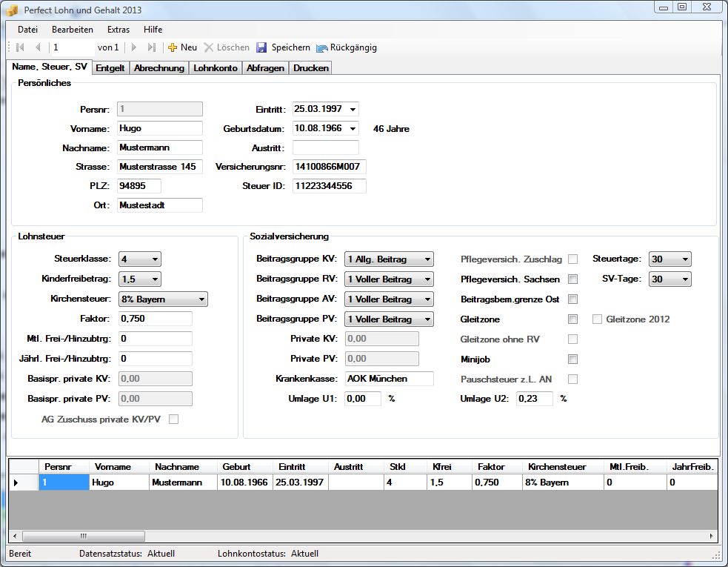Screen dimensions: 728x567
Task: Click the Kirchensteuer column header
Action: [x=562, y=467]
